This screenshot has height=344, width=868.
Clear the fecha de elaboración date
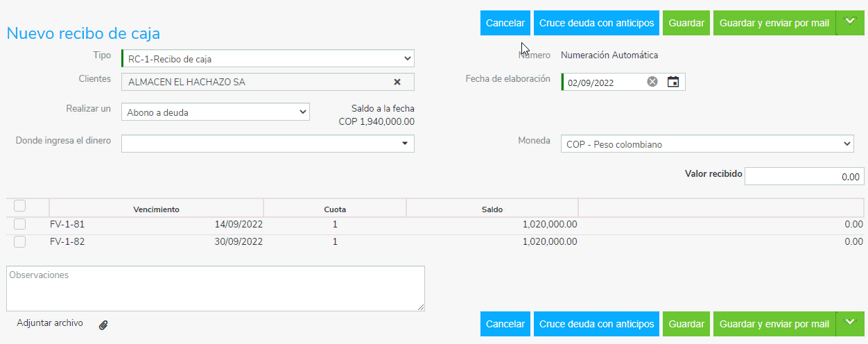click(652, 82)
